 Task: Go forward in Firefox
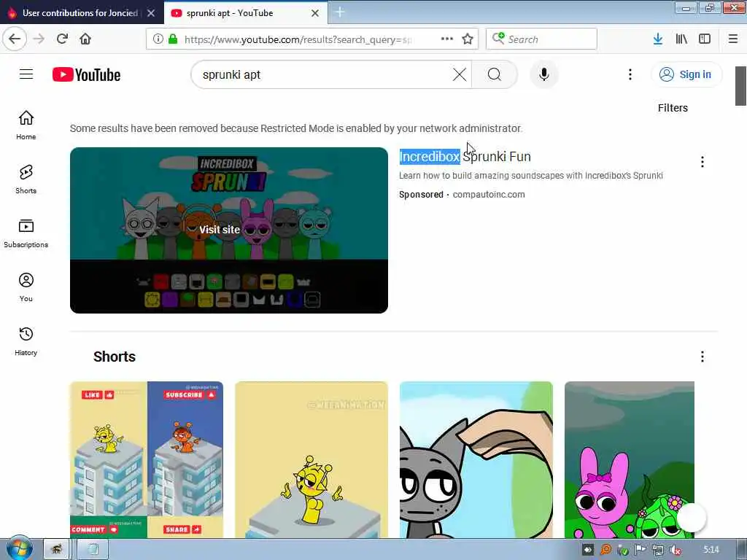[39, 39]
